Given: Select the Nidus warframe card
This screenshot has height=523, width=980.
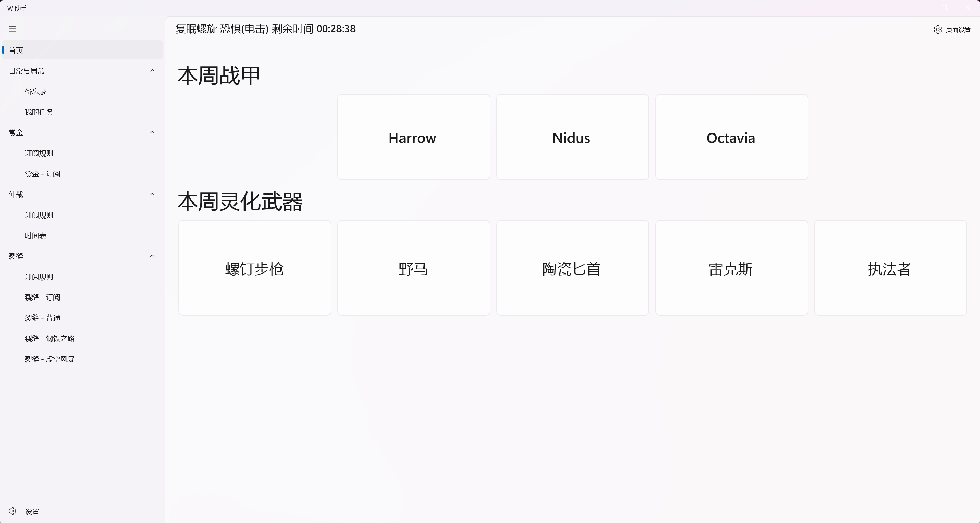Looking at the screenshot, I should [x=572, y=137].
